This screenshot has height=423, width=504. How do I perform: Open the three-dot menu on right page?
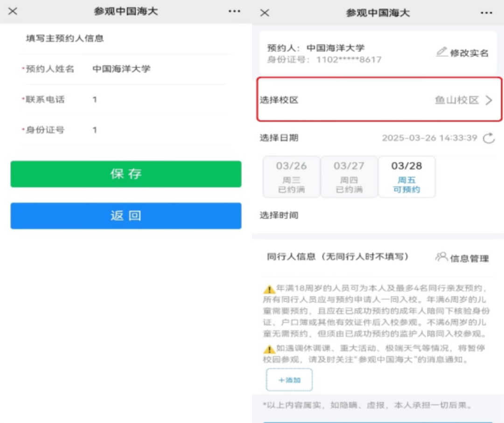(486, 13)
